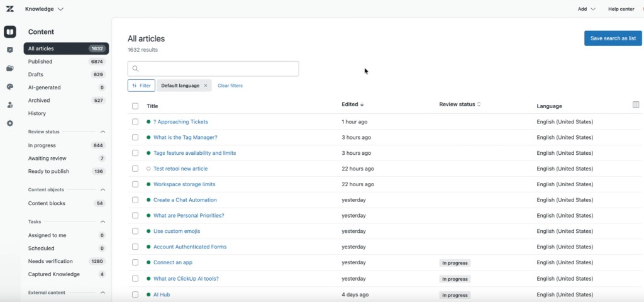Sort by the Edited column arrow

[x=362, y=105]
